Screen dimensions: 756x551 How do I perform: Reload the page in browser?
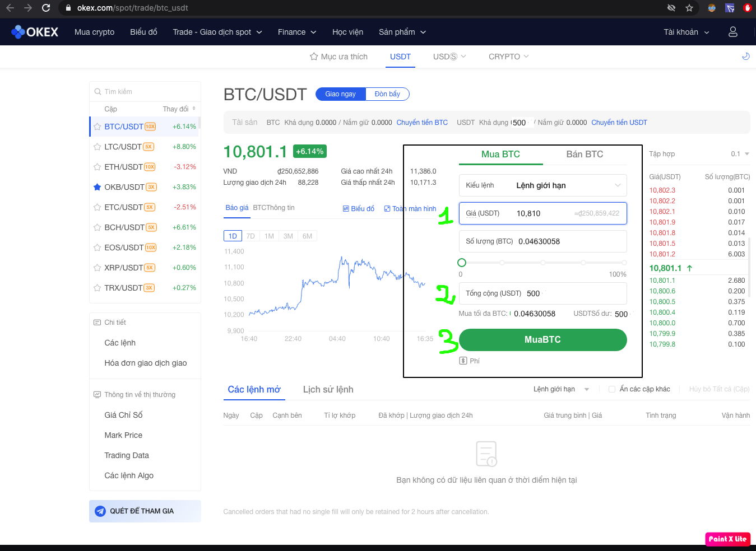coord(46,8)
